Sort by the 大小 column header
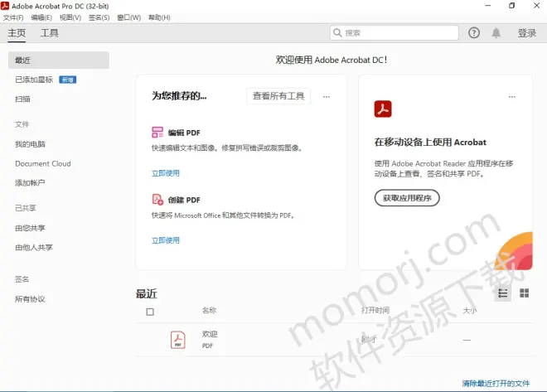The image size is (547, 392). (x=470, y=310)
